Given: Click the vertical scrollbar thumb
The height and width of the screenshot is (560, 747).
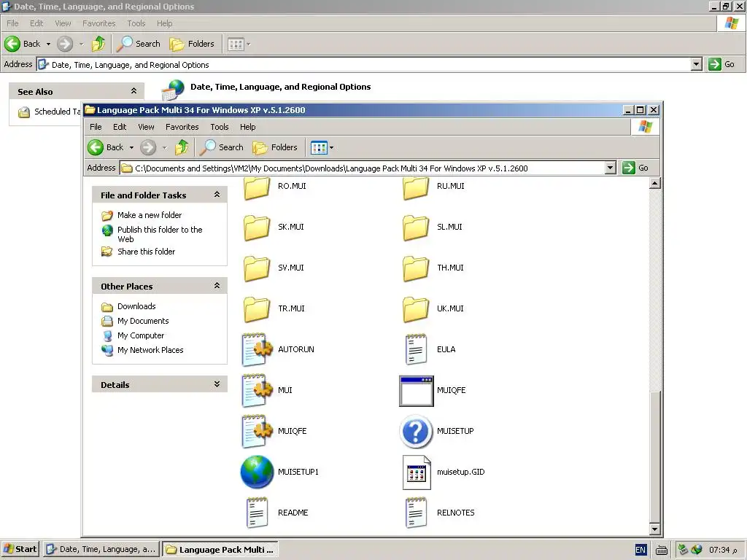Looking at the screenshot, I should point(654,457).
